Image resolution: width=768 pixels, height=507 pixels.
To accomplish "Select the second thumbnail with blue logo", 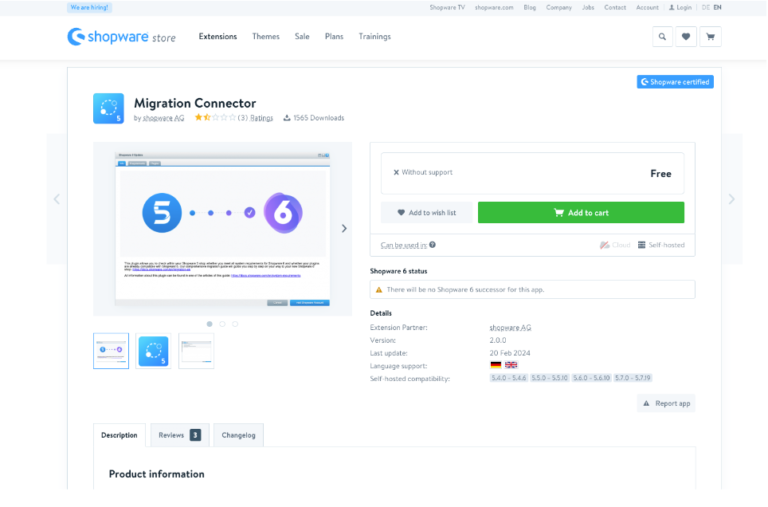I will (x=153, y=351).
